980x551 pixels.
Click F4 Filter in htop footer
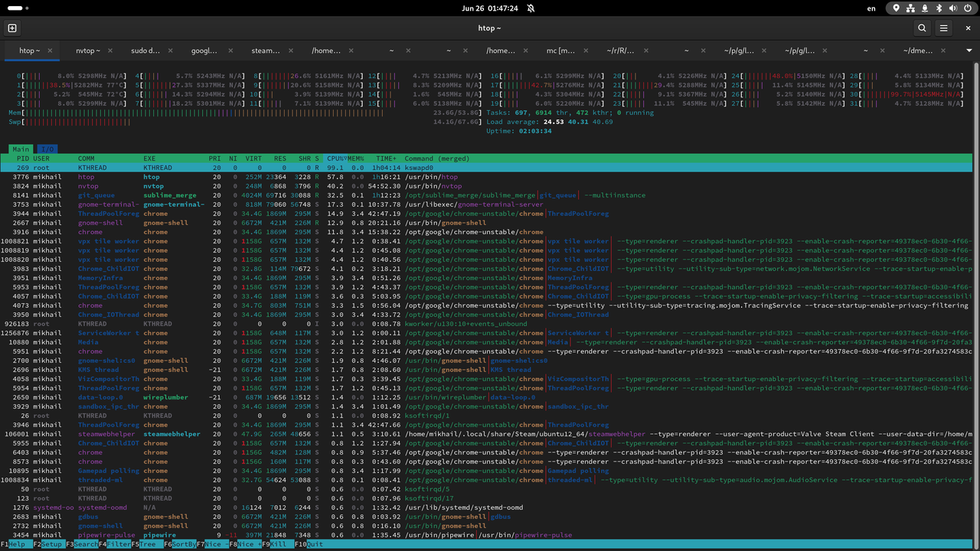[115, 544]
